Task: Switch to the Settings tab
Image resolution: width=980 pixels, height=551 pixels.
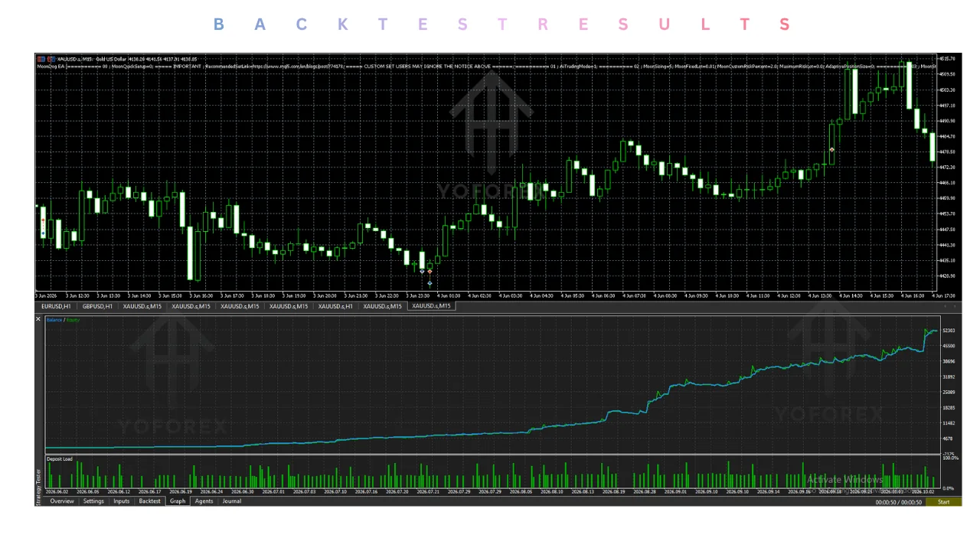Action: (93, 501)
